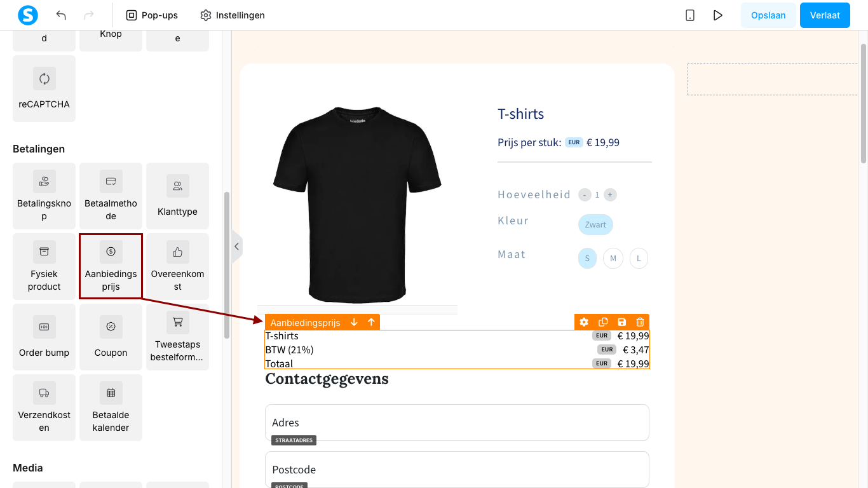Click the Adres input field
This screenshot has width=868, height=488.
[457, 423]
